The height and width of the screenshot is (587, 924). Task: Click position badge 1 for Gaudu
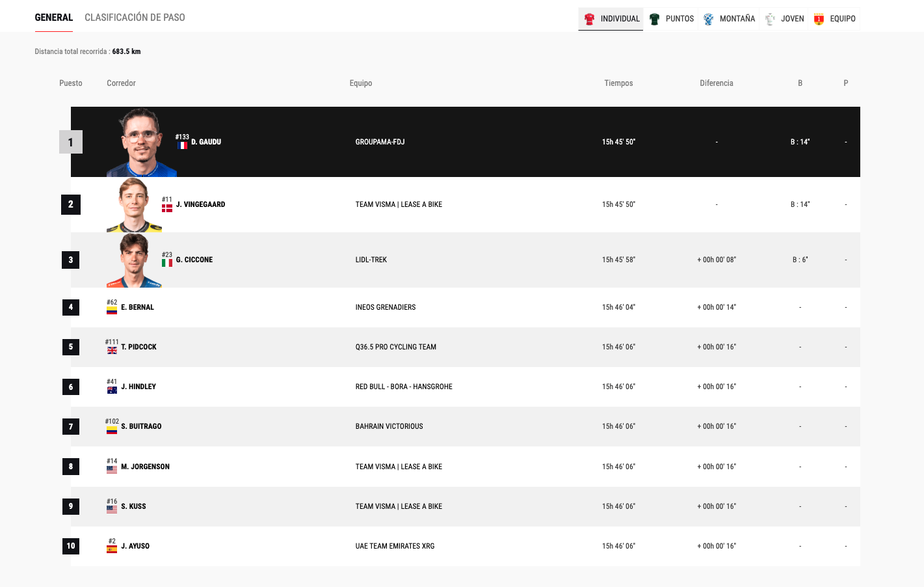coord(71,142)
